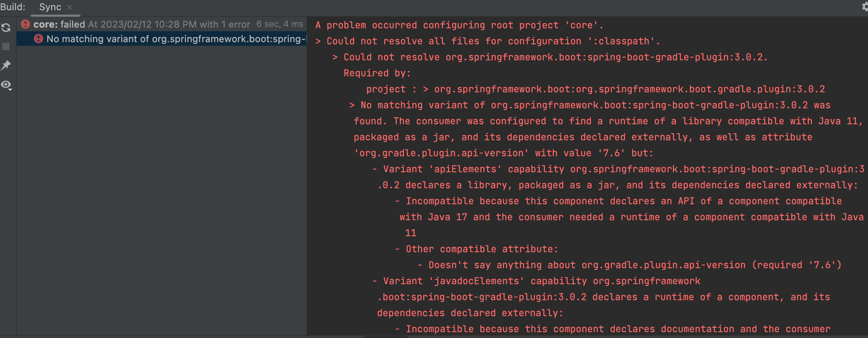The image size is (868, 338).
Task: Click the error badge on the No matching variant row
Action: pos(39,39)
